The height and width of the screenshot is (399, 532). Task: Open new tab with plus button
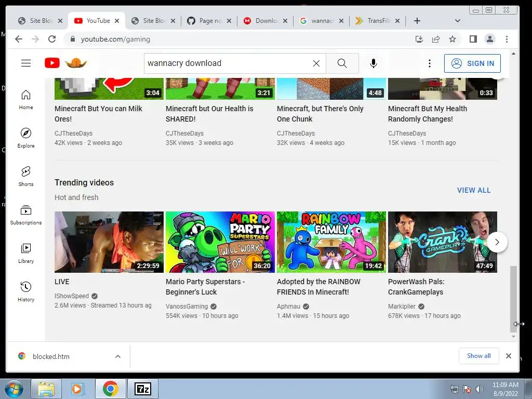(417, 21)
